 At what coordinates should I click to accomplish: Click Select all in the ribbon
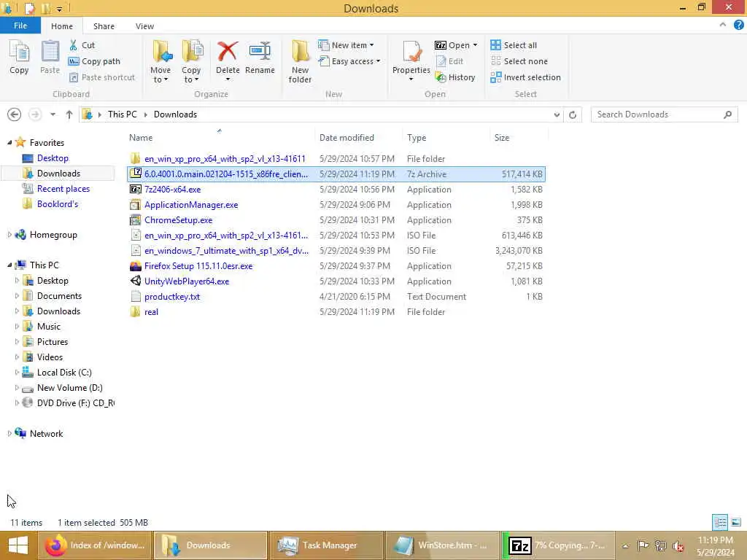coord(514,45)
